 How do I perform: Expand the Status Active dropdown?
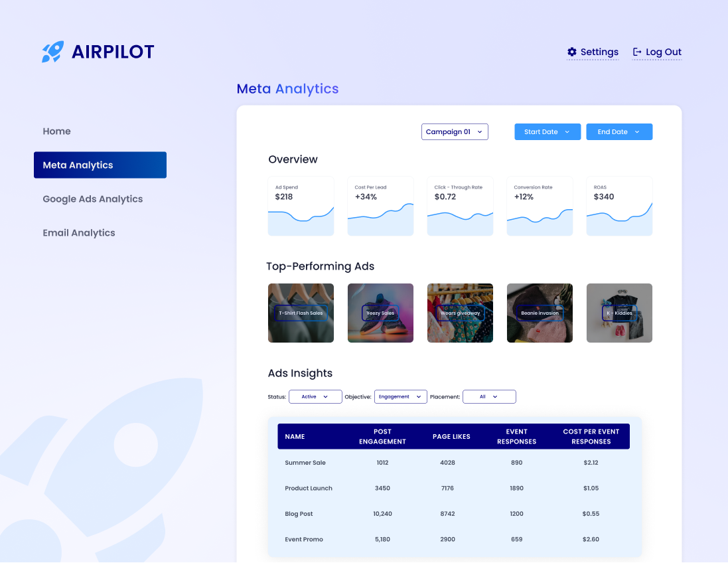315,397
